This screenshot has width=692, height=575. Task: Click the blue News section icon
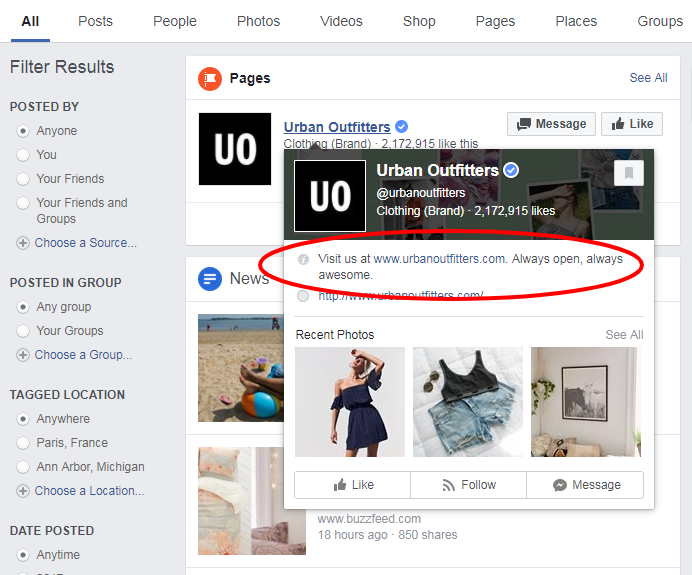(x=210, y=279)
